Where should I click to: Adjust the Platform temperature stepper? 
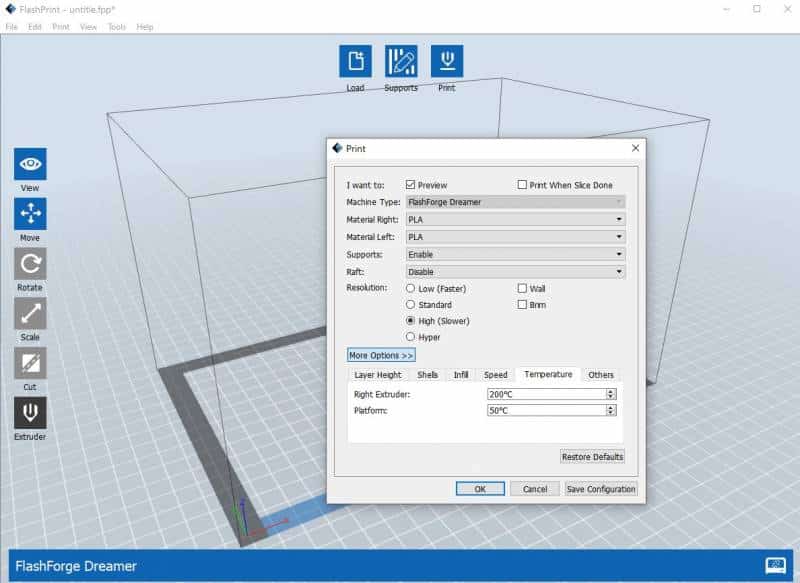pos(610,410)
